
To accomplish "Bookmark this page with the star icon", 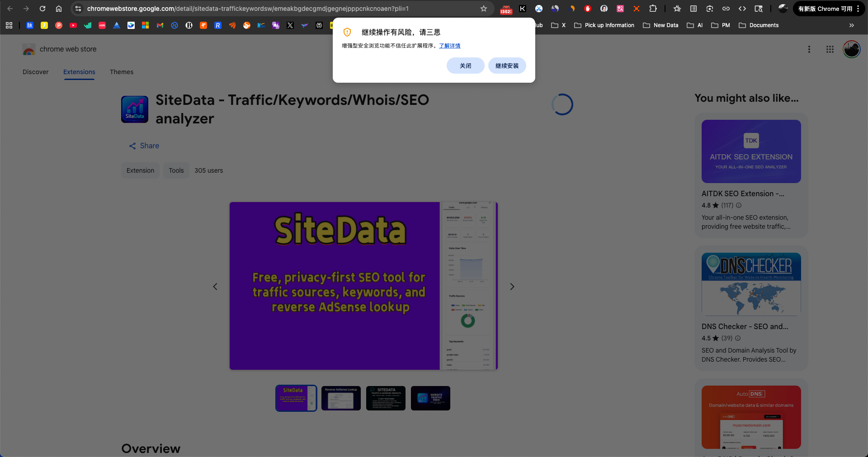I will (x=484, y=9).
